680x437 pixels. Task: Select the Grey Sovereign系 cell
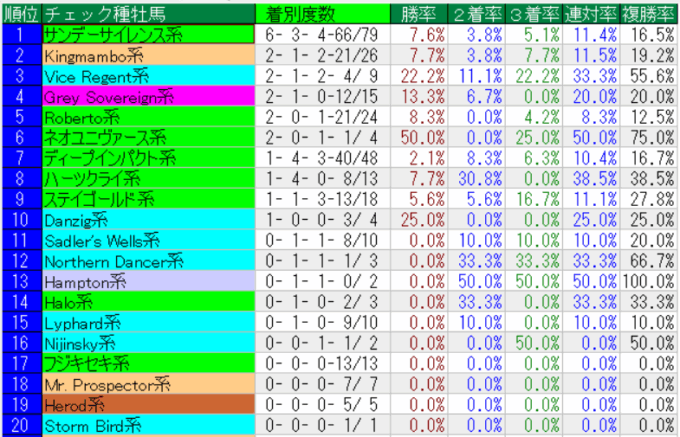(x=148, y=96)
